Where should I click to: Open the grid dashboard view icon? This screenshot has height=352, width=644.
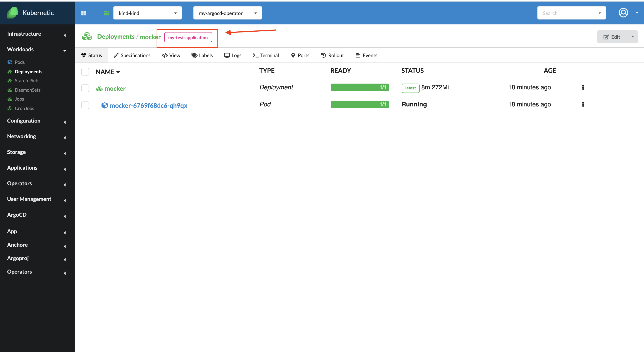pos(84,13)
